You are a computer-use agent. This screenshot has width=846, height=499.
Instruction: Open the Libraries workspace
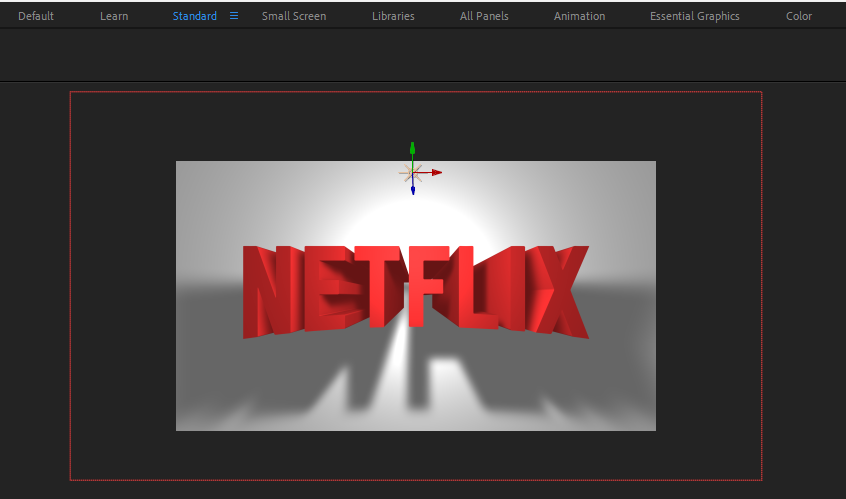point(393,16)
